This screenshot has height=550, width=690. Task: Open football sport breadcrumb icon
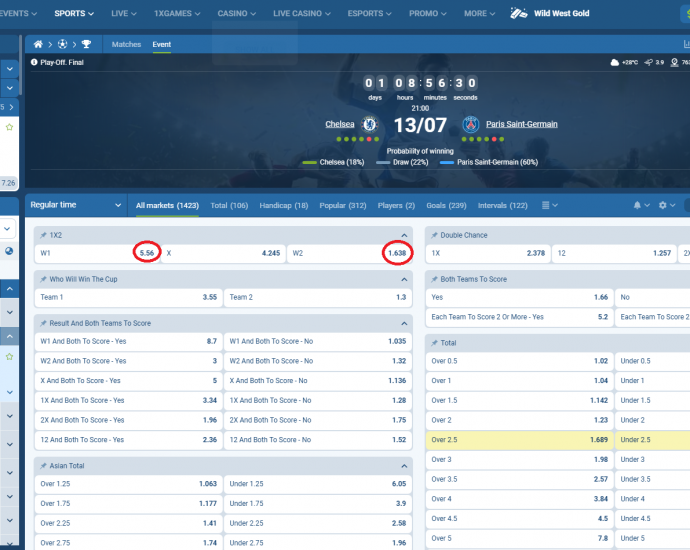point(62,44)
